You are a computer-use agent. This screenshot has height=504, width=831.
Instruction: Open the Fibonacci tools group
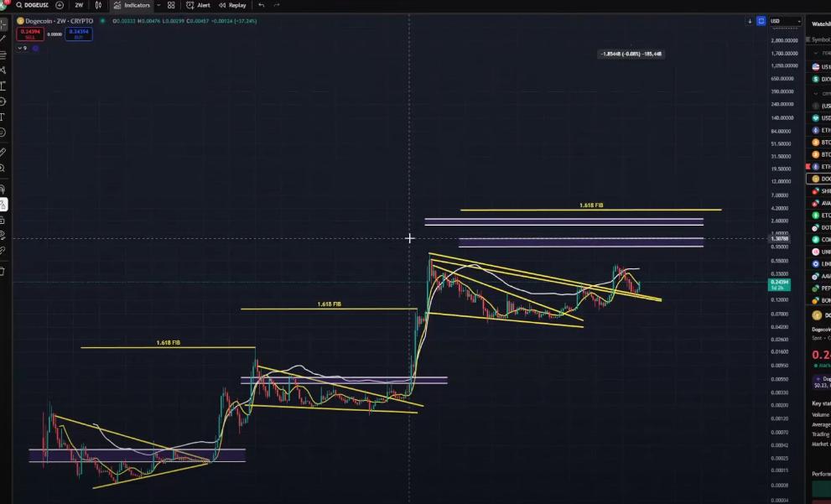(x=3, y=55)
